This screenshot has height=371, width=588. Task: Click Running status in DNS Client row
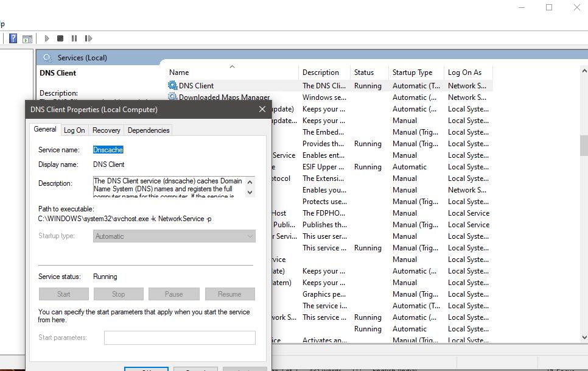point(368,85)
